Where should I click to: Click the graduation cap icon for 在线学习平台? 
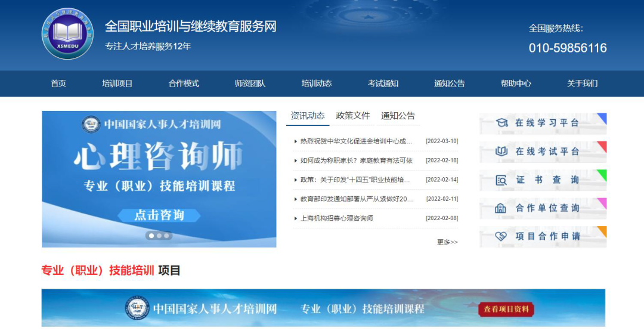click(x=501, y=123)
